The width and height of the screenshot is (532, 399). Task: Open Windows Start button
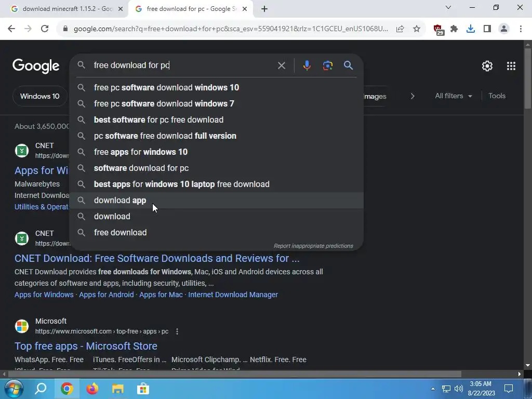click(14, 389)
